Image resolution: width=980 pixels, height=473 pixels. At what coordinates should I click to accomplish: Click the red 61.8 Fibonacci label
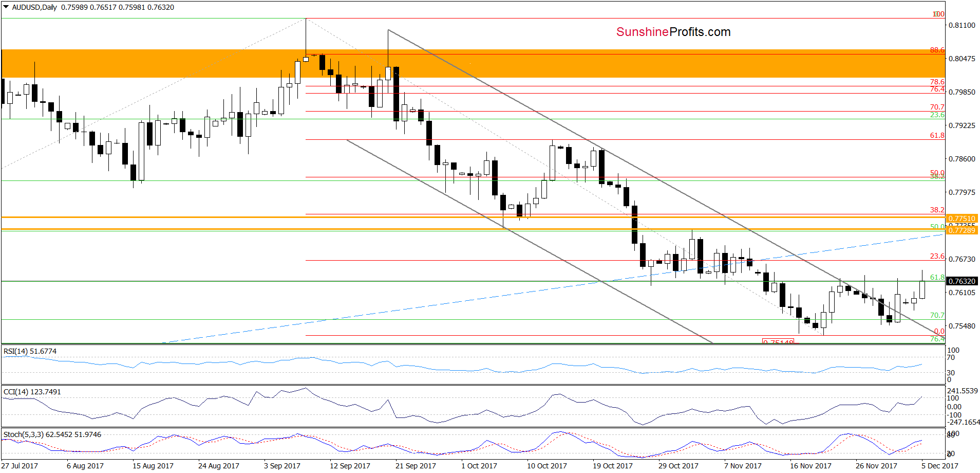point(937,135)
